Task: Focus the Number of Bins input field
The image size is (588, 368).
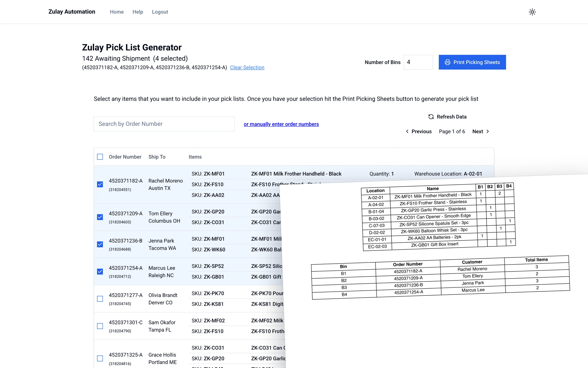Action: point(418,62)
